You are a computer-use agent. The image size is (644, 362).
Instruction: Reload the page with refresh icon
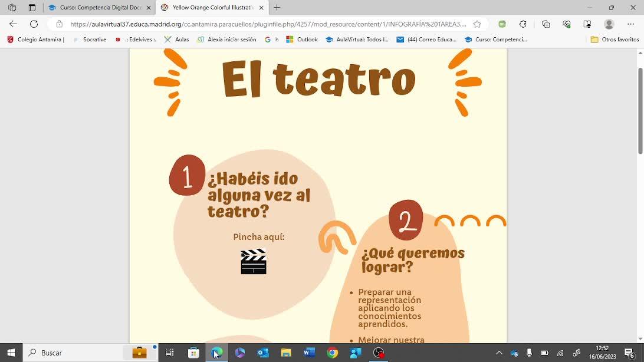(34, 24)
